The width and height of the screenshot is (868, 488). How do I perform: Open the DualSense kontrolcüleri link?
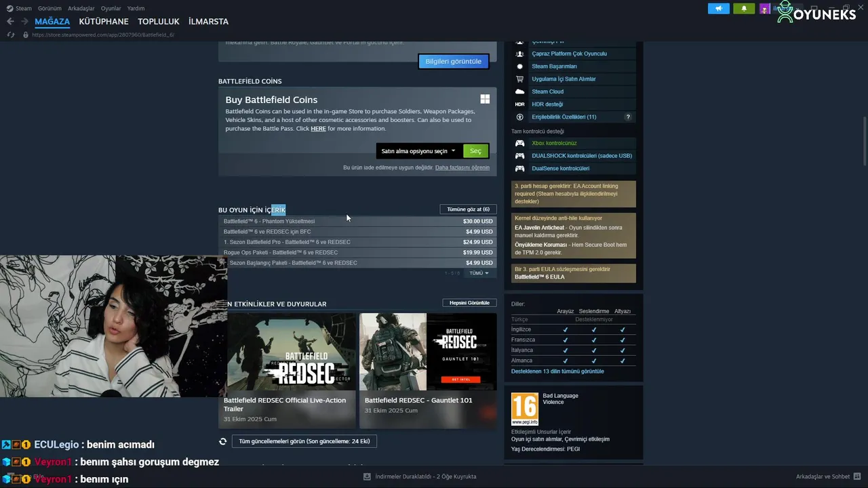pyautogui.click(x=561, y=168)
